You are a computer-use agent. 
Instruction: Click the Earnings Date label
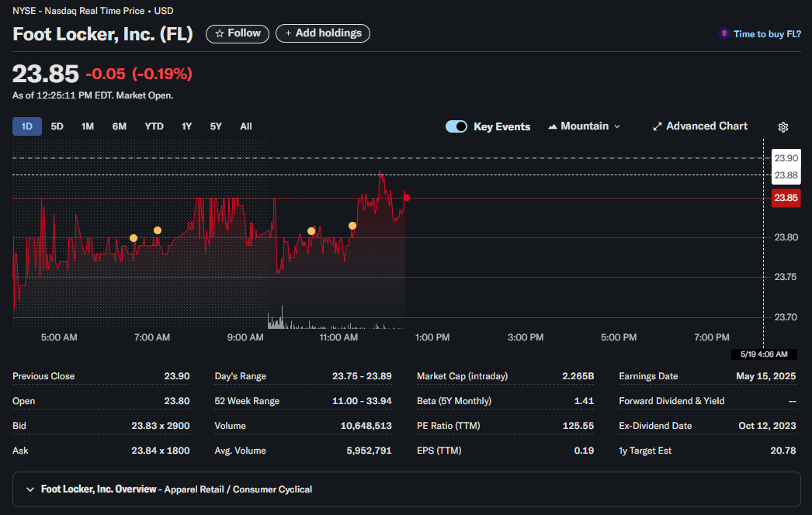[x=648, y=376]
